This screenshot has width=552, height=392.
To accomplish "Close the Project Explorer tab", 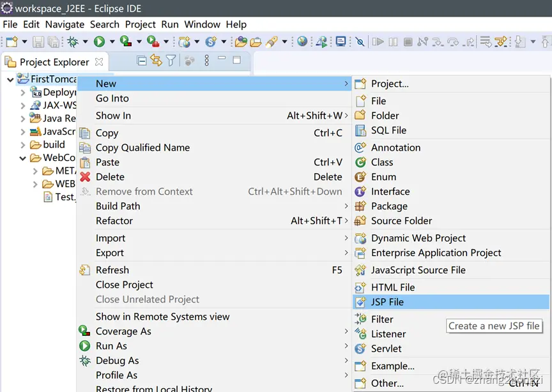I will click(99, 62).
